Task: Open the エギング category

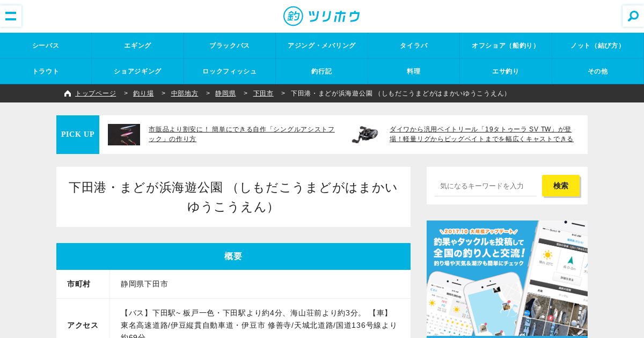Action: click(138, 46)
